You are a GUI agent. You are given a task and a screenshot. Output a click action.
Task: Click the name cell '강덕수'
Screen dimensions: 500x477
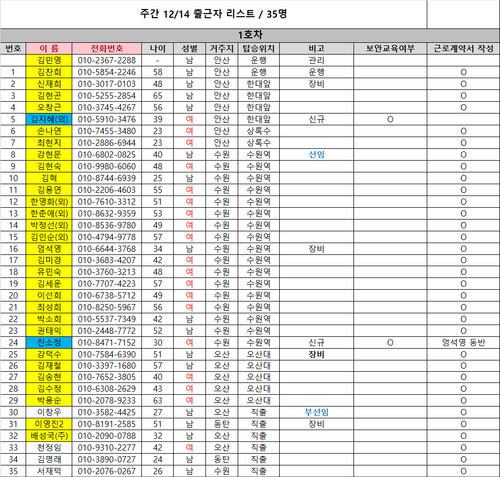tap(49, 354)
